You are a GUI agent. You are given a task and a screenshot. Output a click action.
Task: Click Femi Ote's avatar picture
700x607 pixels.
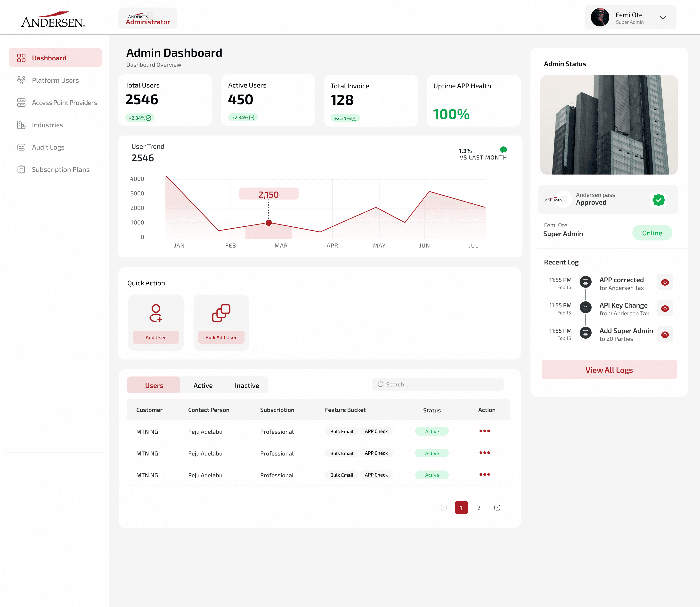(x=600, y=17)
